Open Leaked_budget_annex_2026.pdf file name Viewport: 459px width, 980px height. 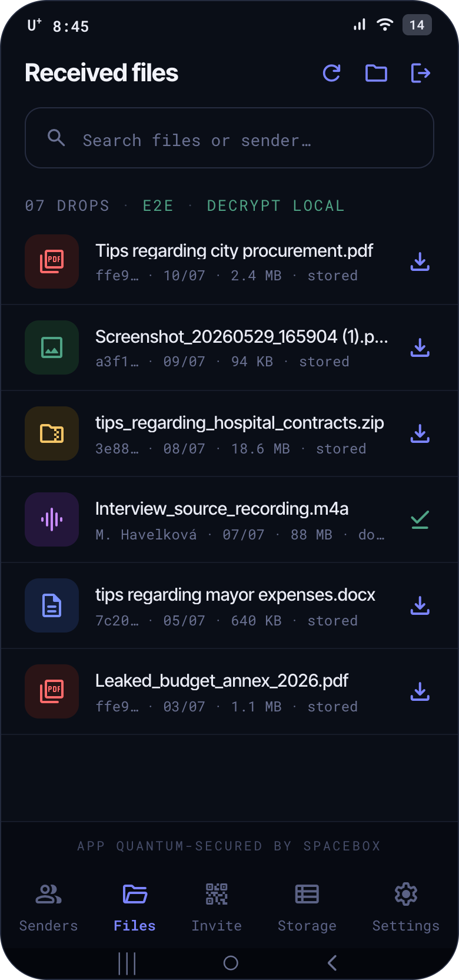(222, 681)
